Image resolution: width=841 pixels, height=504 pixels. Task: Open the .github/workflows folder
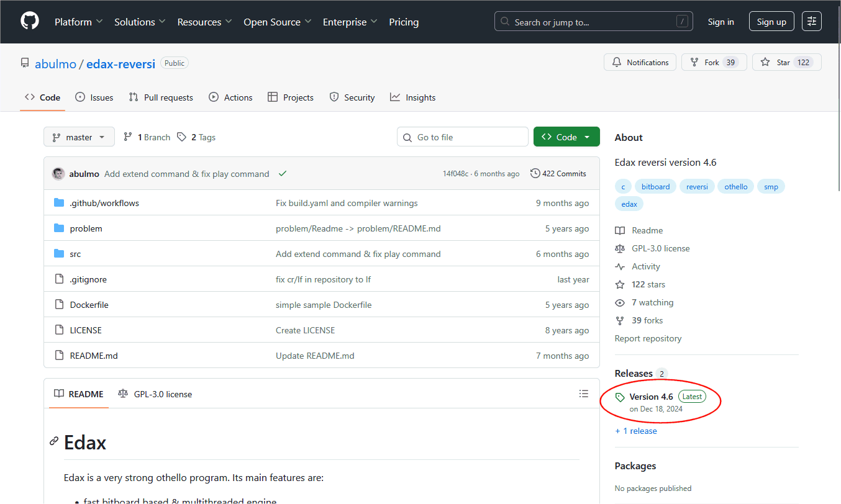tap(104, 203)
